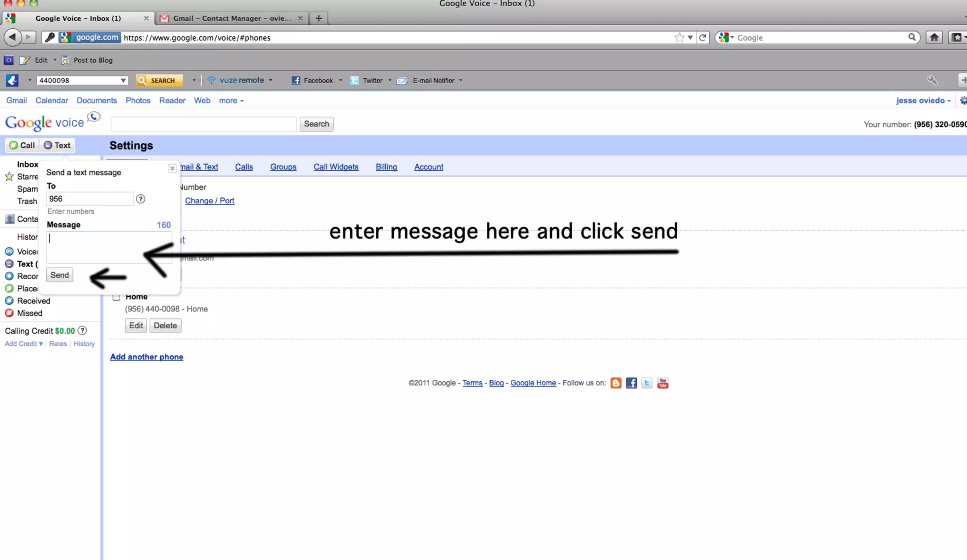Image resolution: width=967 pixels, height=560 pixels.
Task: Switch to the Call Widgets settings tab
Action: [x=336, y=167]
